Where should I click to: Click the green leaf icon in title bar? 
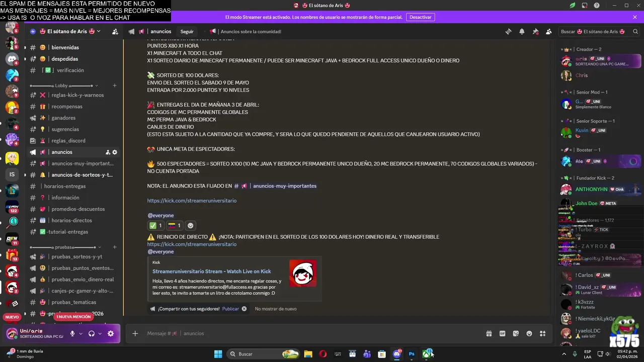pyautogui.click(x=573, y=6)
